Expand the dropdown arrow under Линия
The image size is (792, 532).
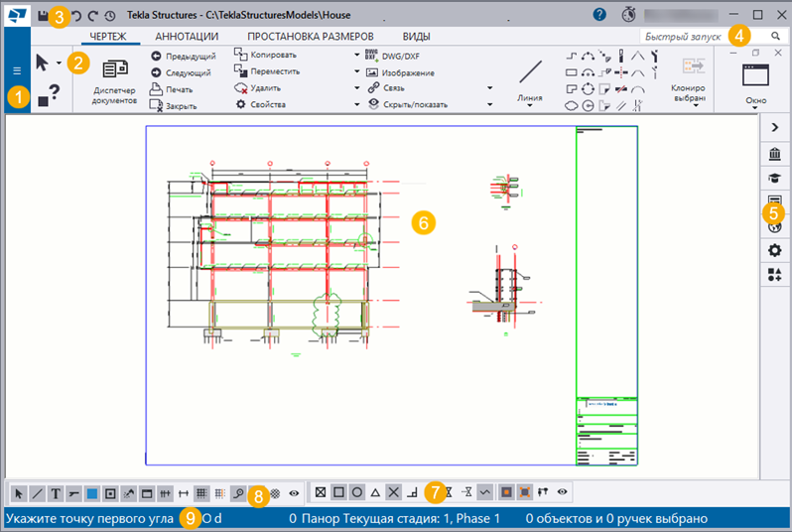531,108
